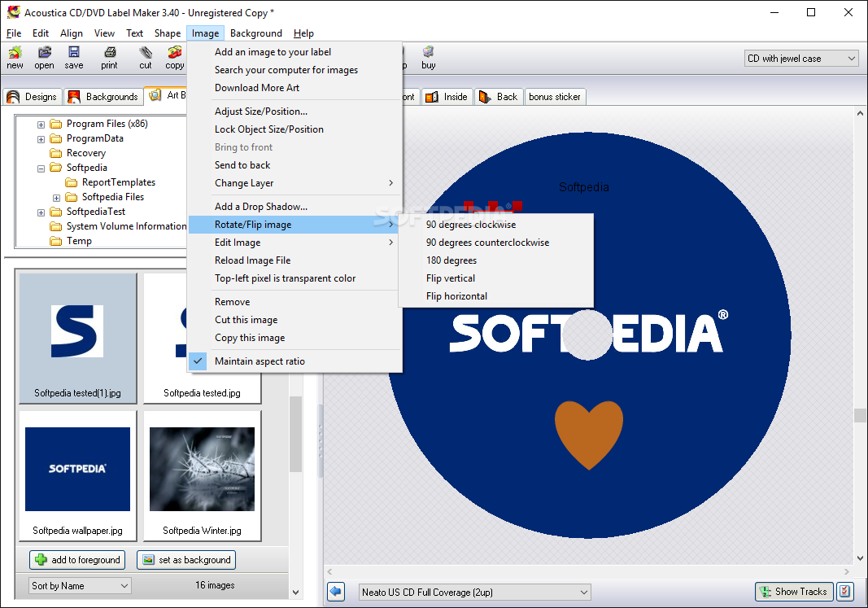The width and height of the screenshot is (868, 608).
Task: Select the ReportTemplates folder
Action: [x=119, y=182]
